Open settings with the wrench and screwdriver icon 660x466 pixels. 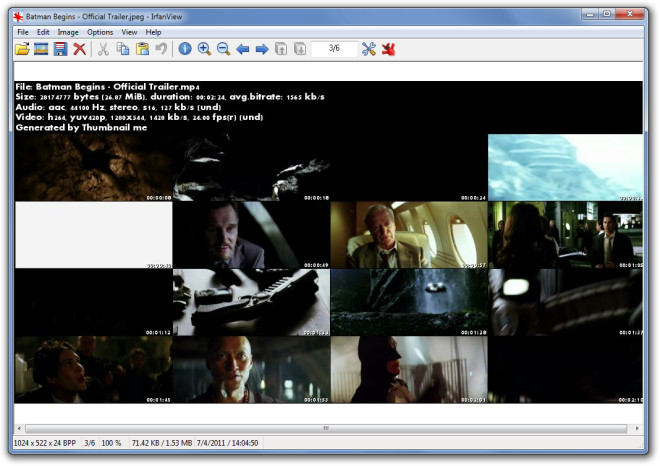coord(369,49)
